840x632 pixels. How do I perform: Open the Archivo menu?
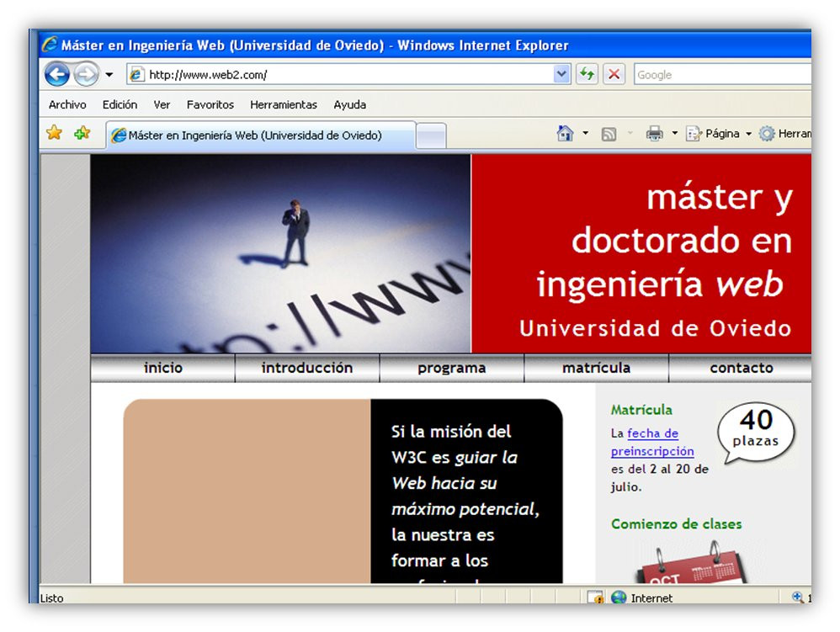pos(67,104)
